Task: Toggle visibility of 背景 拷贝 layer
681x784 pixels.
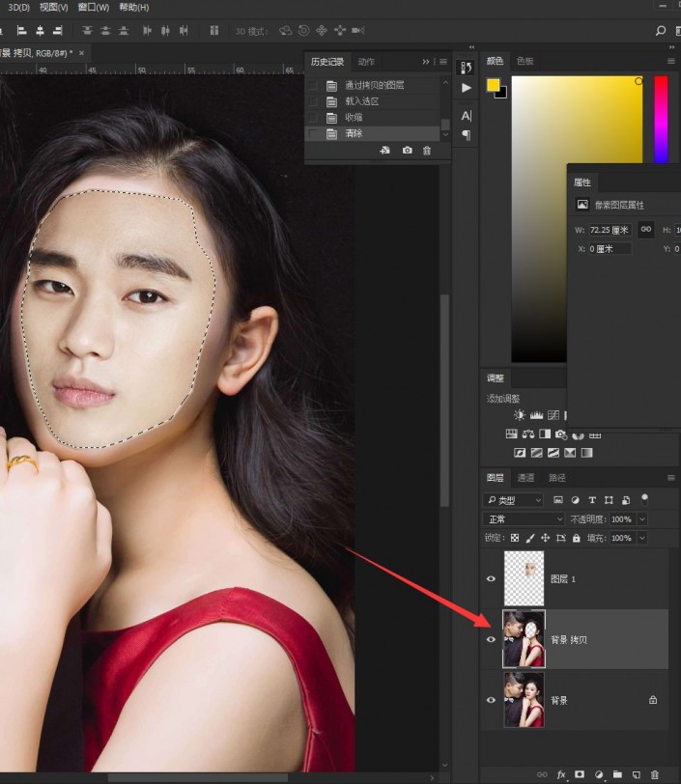Action: 491,639
